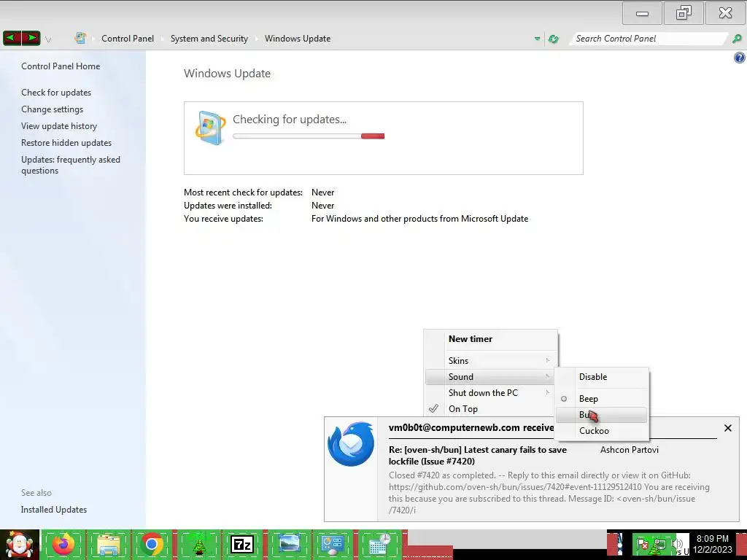Expand Shut down the PC submenu

(x=491, y=393)
